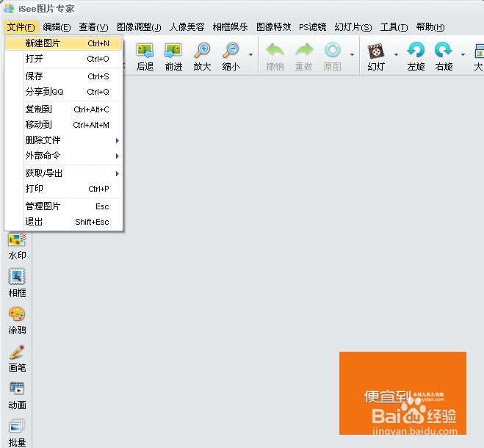The image size is (484, 448).
Task: Choose 打开 in the File menu
Action: 64,59
